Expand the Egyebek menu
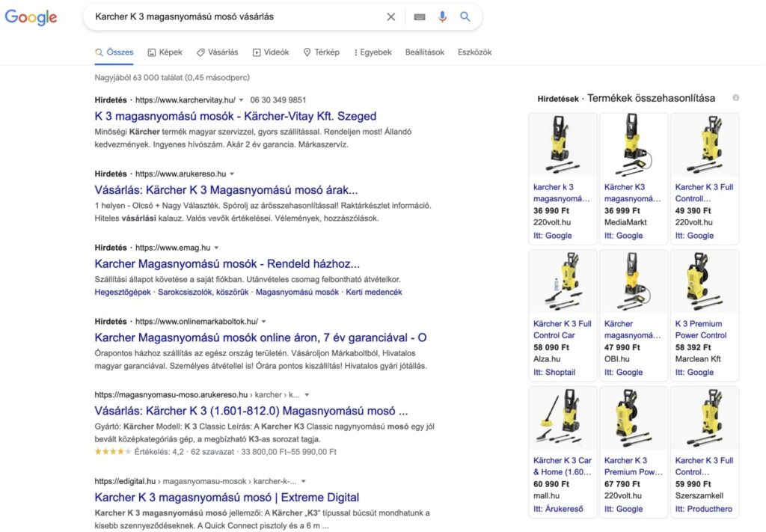The height and width of the screenshot is (532, 766). pyautogui.click(x=373, y=52)
